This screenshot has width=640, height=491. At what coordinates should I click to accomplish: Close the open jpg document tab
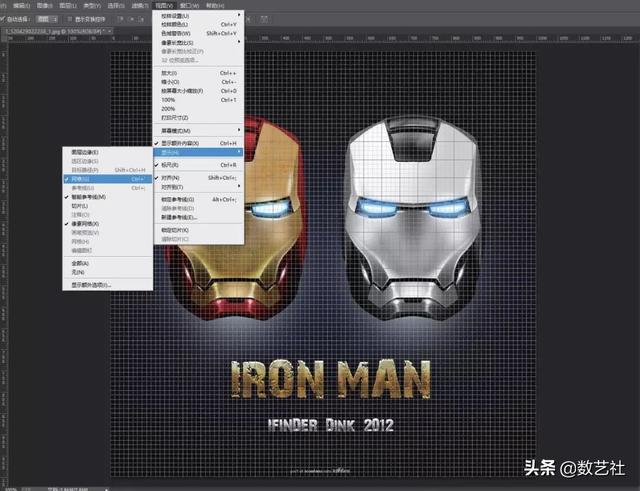[110, 31]
